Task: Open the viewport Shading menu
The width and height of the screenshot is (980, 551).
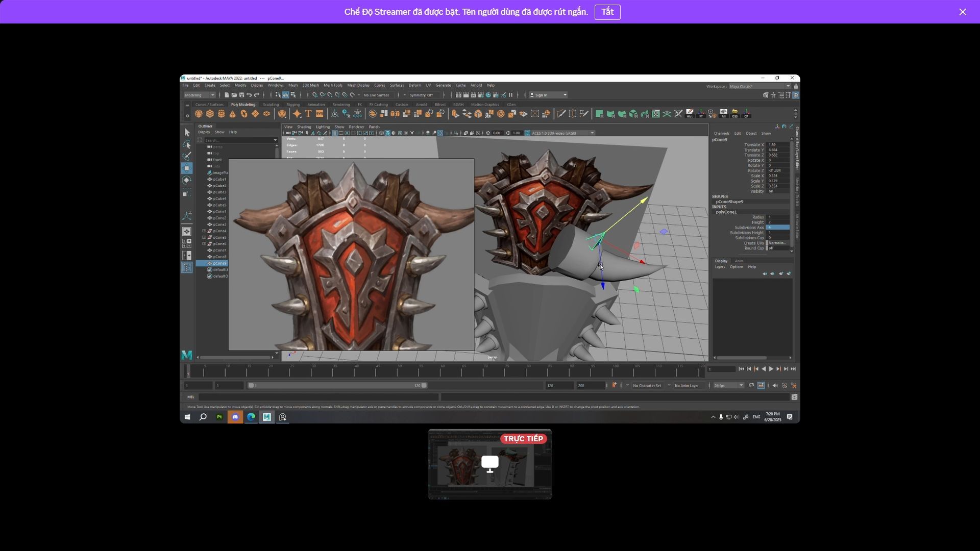Action: pos(304,127)
